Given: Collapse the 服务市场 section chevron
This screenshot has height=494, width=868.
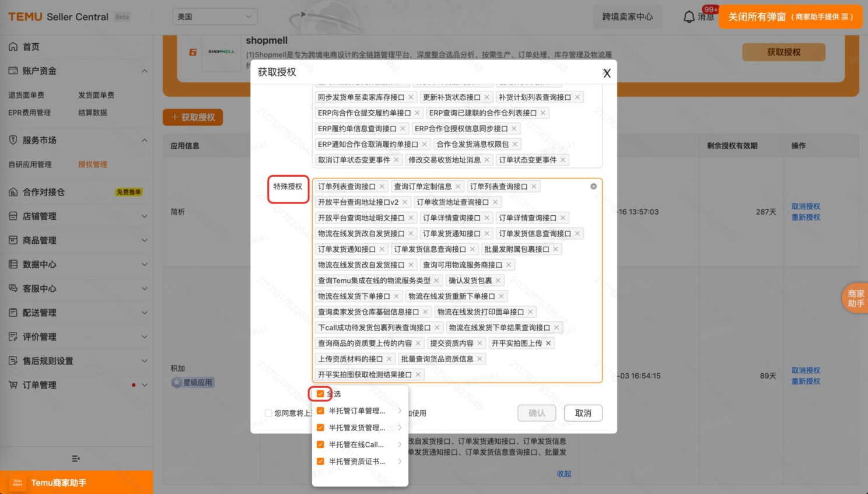Looking at the screenshot, I should click(144, 140).
